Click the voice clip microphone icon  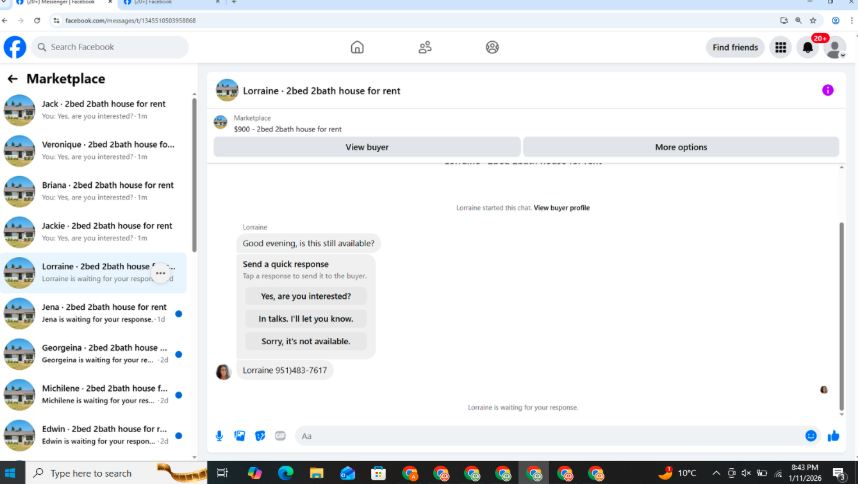(x=219, y=436)
